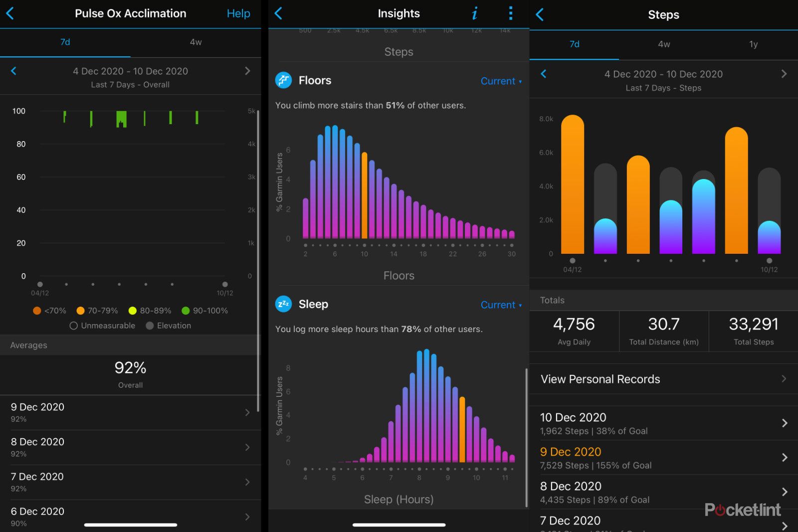The width and height of the screenshot is (798, 532).
Task: Switch to the 1y tab on Steps
Action: (753, 44)
